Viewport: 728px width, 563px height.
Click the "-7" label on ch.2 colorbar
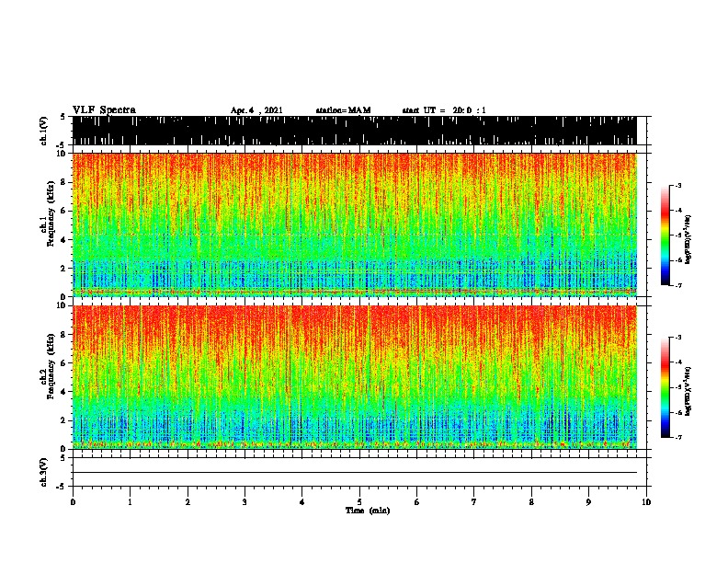(678, 437)
